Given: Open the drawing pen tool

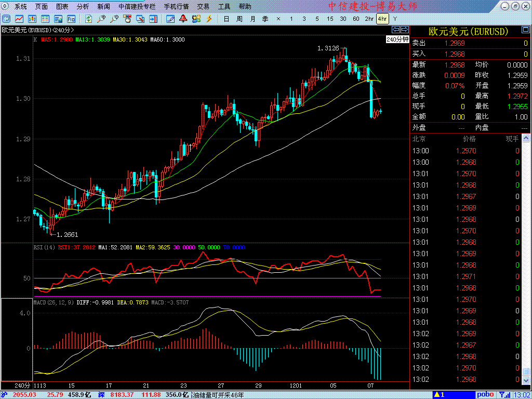Looking at the screenshot, I should point(170,19).
